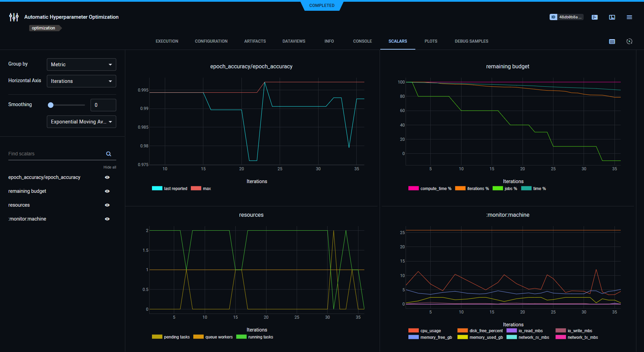Click the ClearML hyperparameter sliders logo icon
Screen dimensions: 644x352
(14, 17)
